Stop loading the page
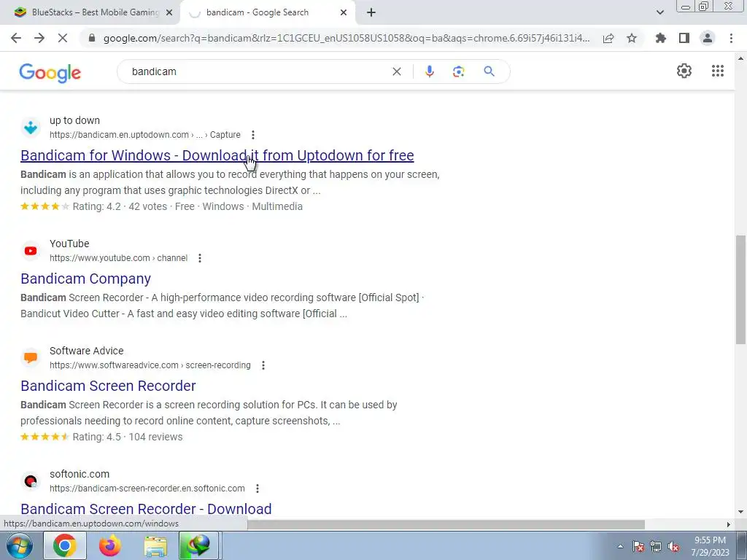747x560 pixels. coord(63,38)
